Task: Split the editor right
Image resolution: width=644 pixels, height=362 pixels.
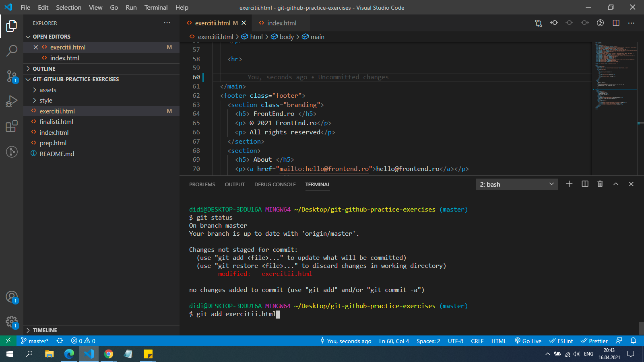Action: pyautogui.click(x=616, y=23)
